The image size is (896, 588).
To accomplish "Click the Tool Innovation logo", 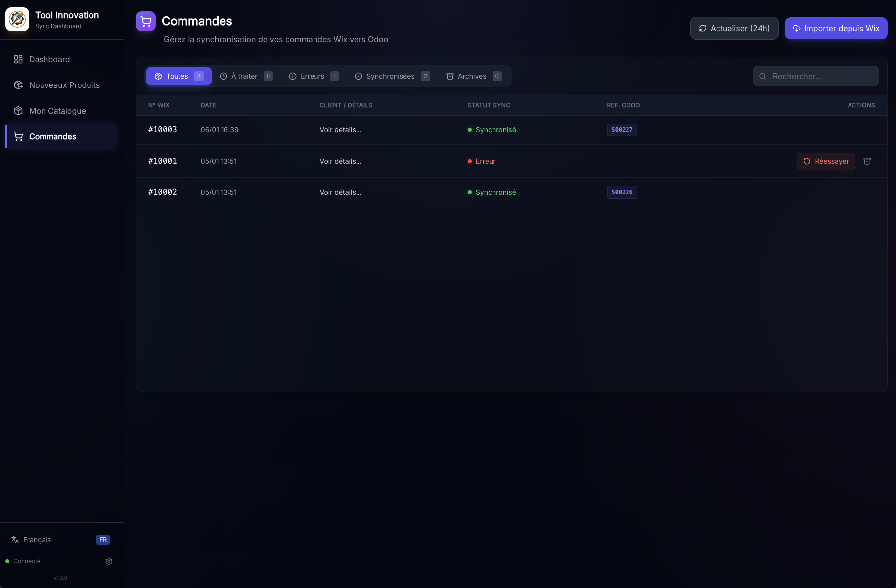I will 17,19.
